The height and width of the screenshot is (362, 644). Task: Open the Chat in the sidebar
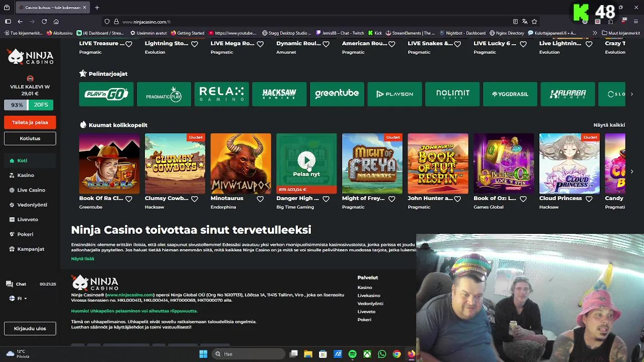click(x=16, y=284)
